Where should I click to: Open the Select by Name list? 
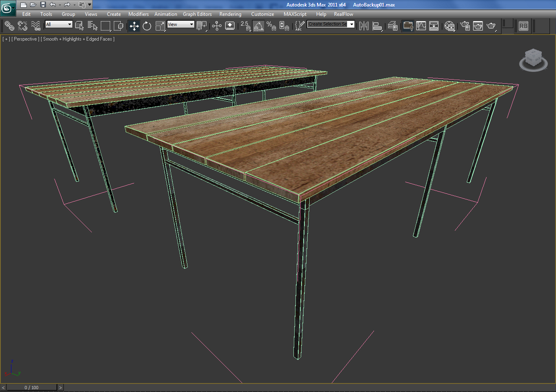92,26
